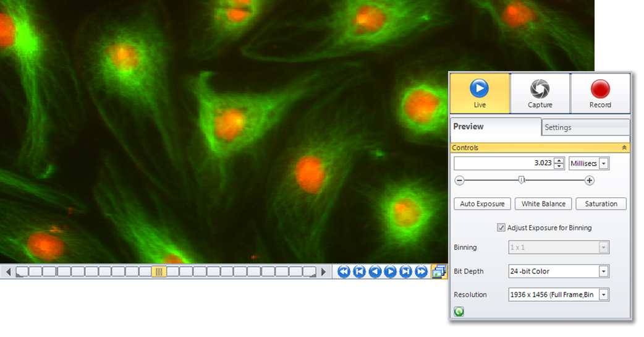This screenshot has height=337, width=644.
Task: Collapse the Controls section
Action: pos(624,148)
